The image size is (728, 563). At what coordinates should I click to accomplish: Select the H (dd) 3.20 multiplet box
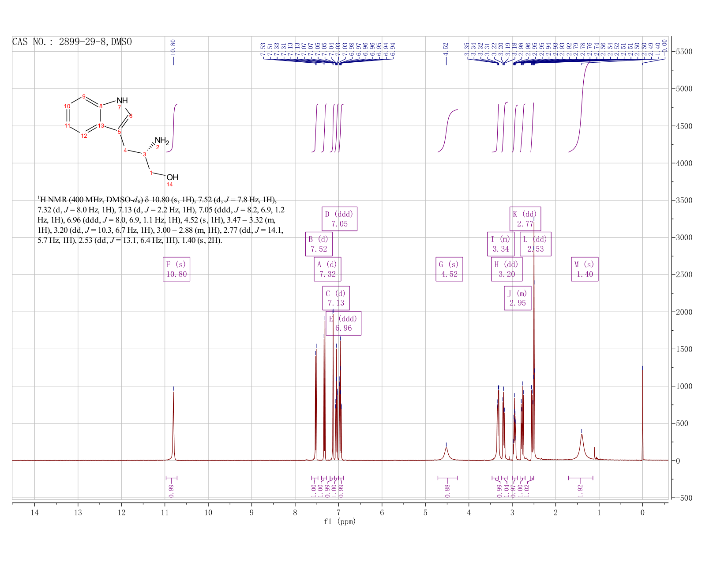(507, 269)
